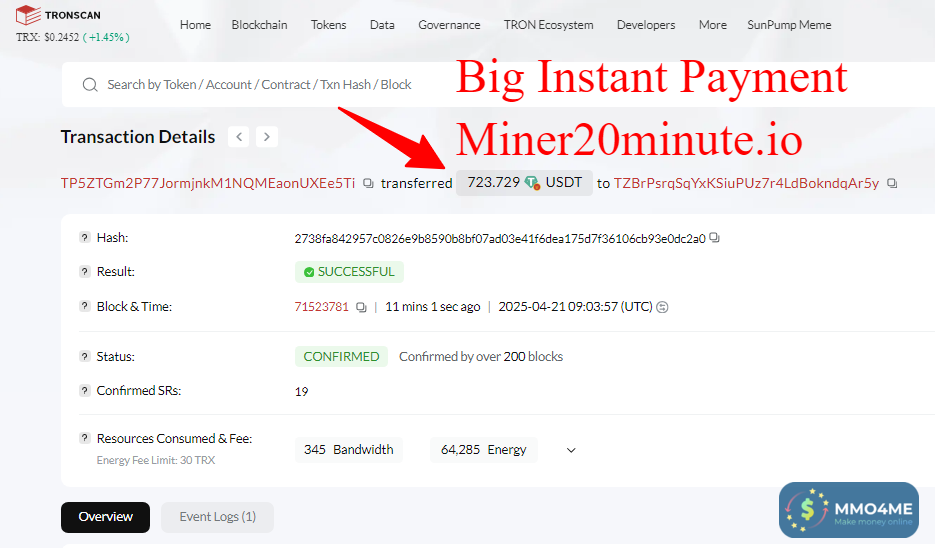Image resolution: width=935 pixels, height=548 pixels.
Task: Open the Block & Time help icon
Action: tap(85, 306)
